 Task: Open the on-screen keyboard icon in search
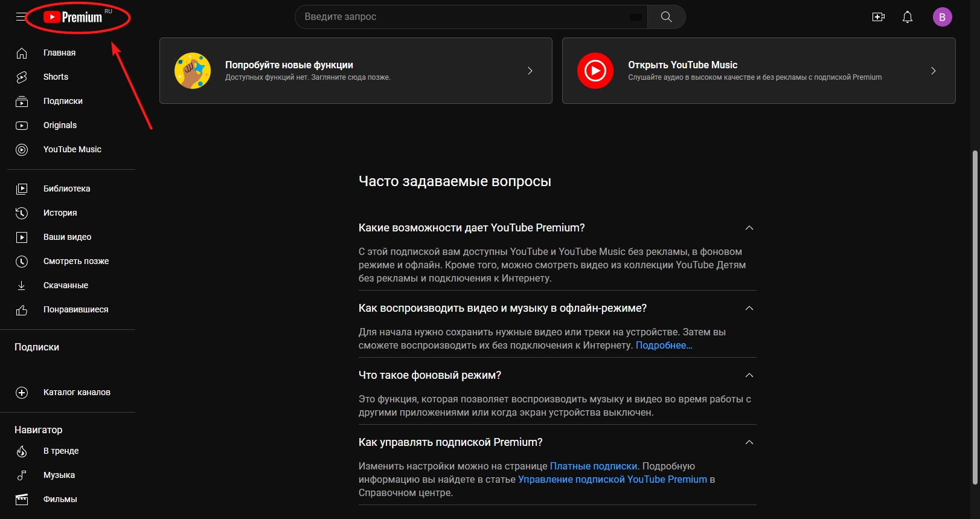point(635,17)
